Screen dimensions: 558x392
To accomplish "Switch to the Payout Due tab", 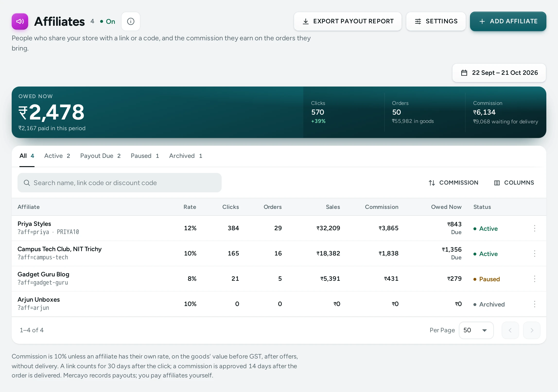I will click(100, 156).
